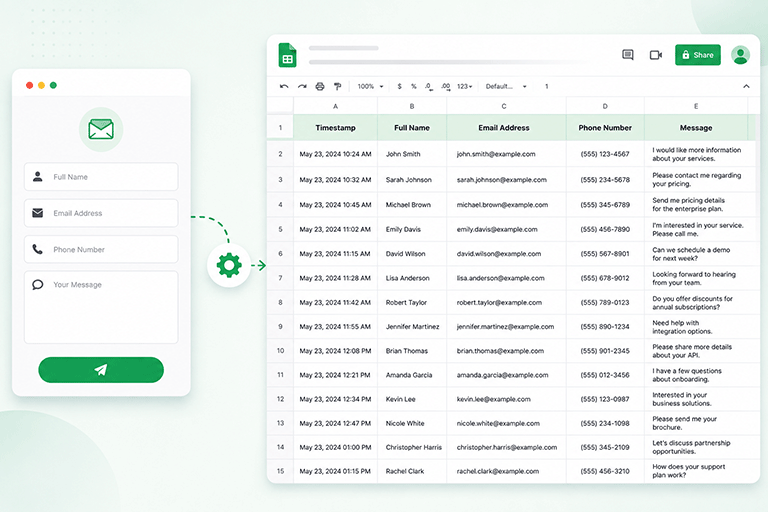Click the Phone Number input field

click(101, 249)
